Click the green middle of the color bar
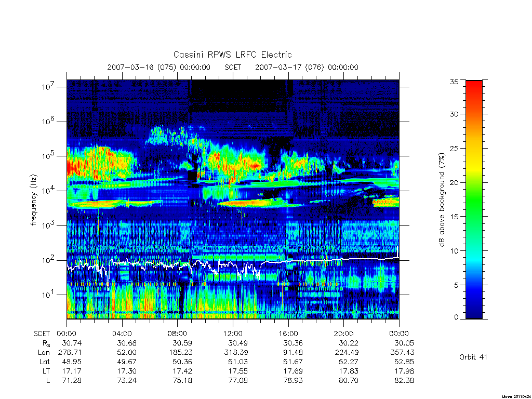This screenshot has height=399, width=532. click(474, 199)
